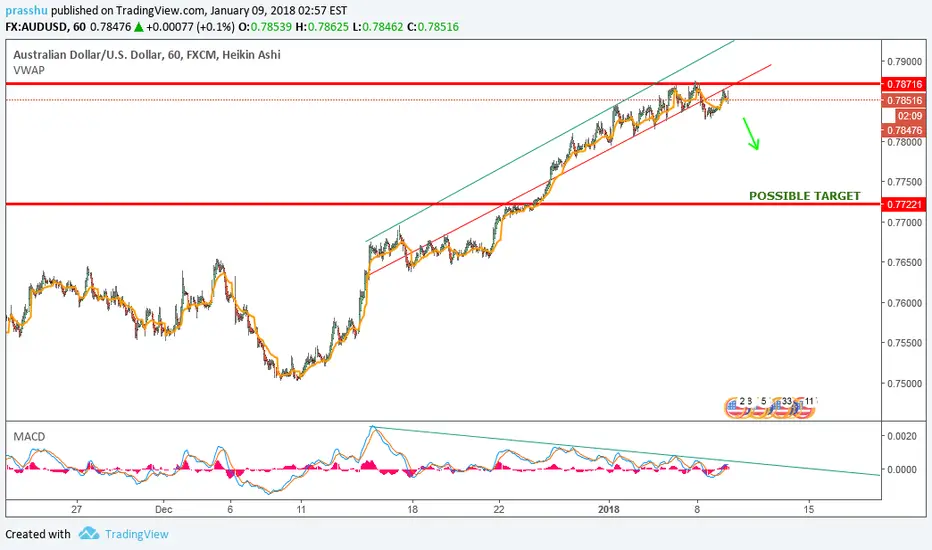Click the 18 date on the time axis
The height and width of the screenshot is (550, 932).
(412, 509)
